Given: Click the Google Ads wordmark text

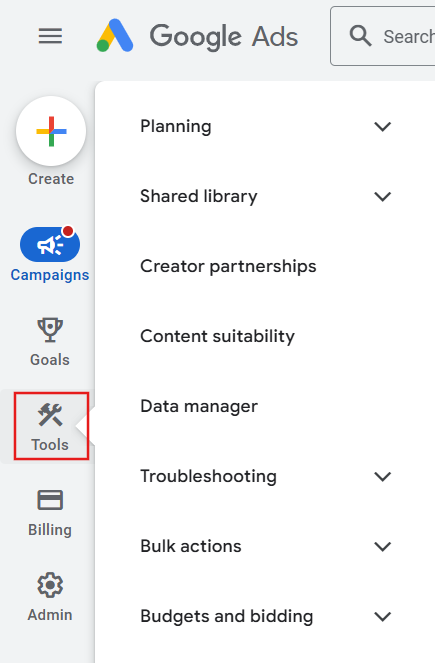Looking at the screenshot, I should click(224, 36).
